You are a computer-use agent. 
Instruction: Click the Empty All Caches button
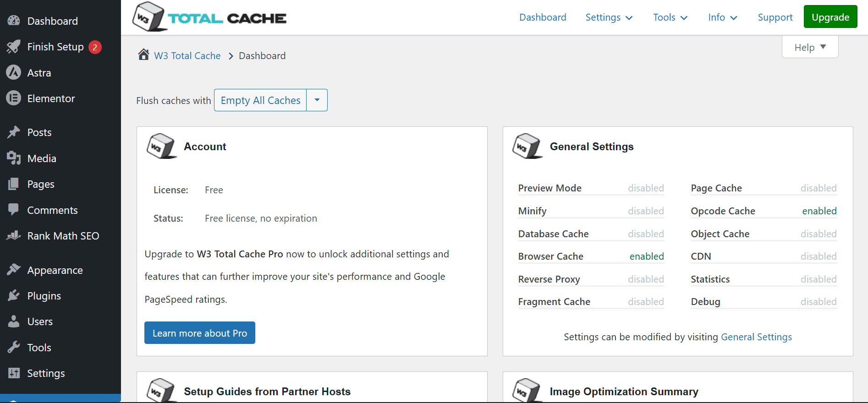coord(260,100)
